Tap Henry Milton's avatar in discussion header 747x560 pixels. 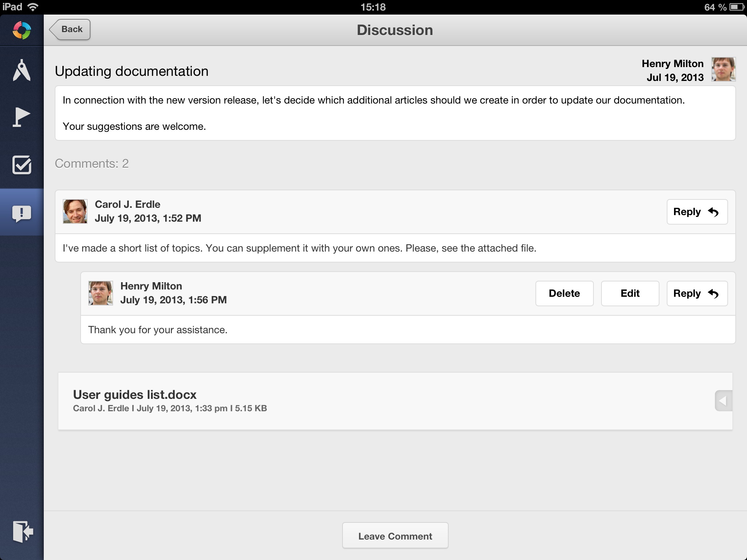[723, 69]
